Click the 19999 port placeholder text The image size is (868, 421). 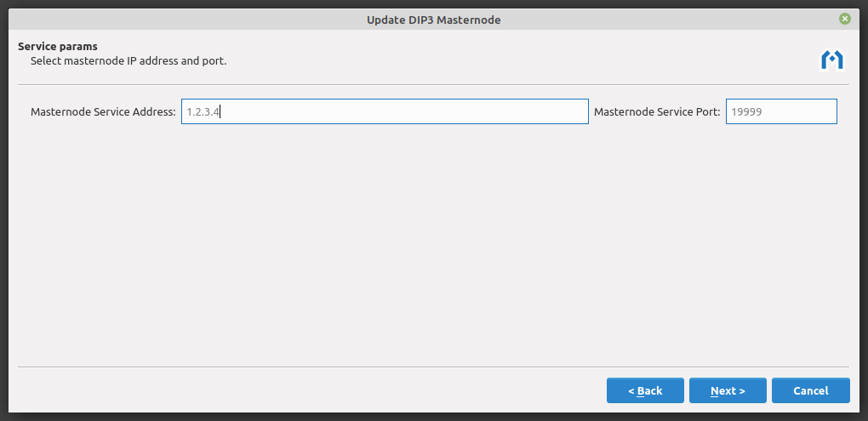(745, 111)
